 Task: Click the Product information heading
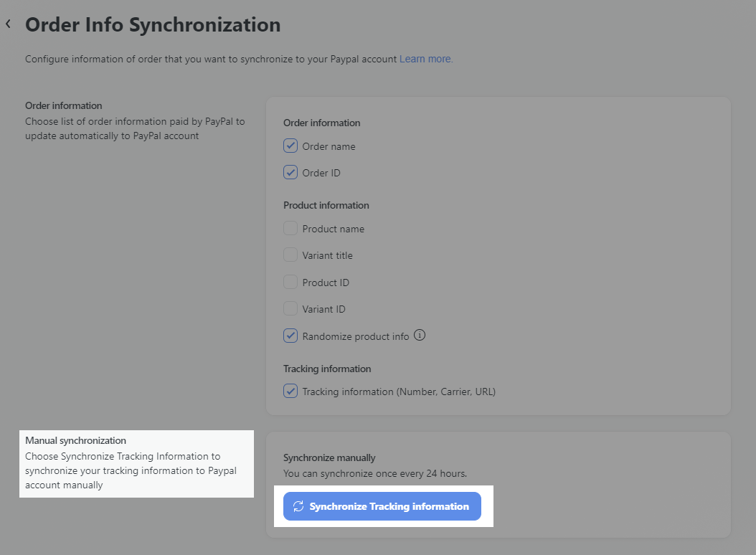pyautogui.click(x=326, y=205)
